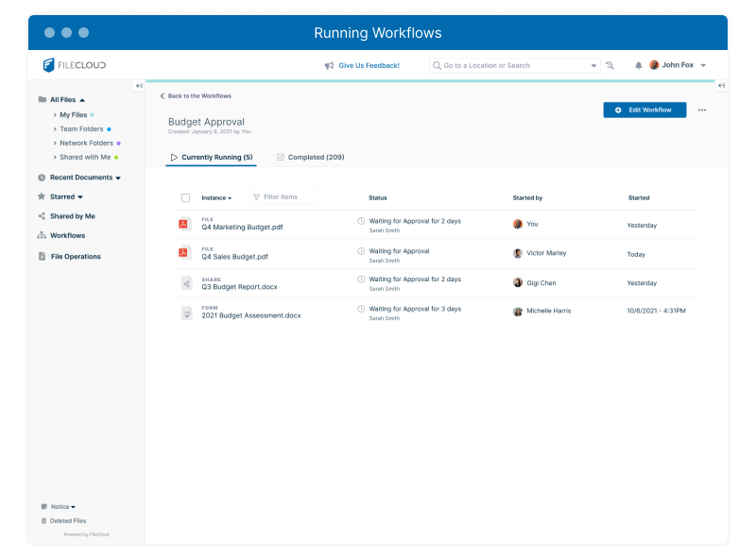756x559 pixels.
Task: Click the notification bell icon
Action: pyautogui.click(x=638, y=65)
